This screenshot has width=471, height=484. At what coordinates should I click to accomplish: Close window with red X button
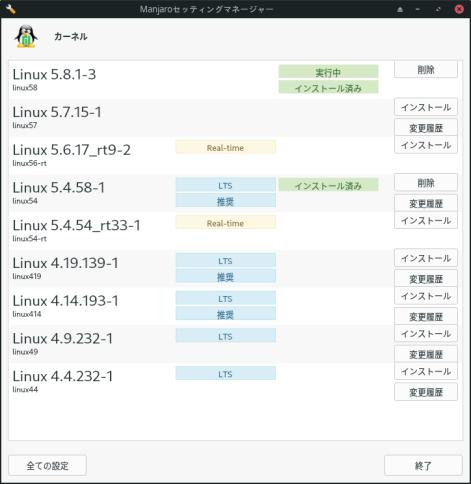(459, 9)
